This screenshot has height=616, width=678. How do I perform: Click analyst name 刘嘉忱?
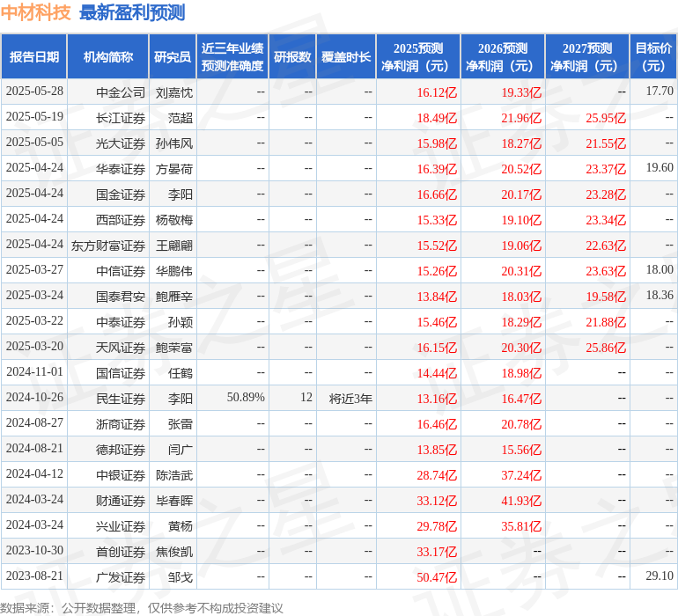[x=174, y=92]
